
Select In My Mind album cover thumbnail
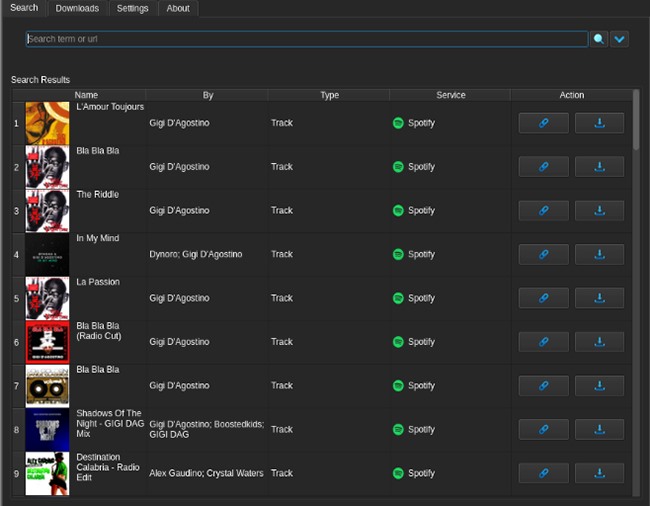click(x=47, y=254)
